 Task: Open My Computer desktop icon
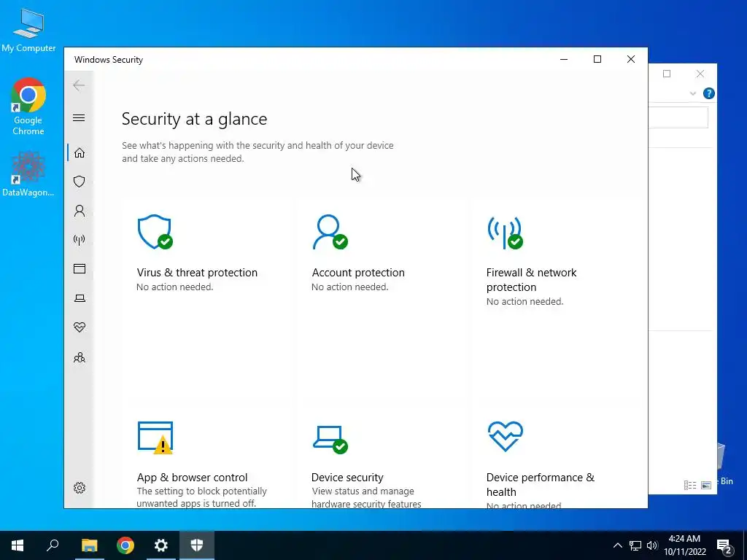tap(28, 30)
